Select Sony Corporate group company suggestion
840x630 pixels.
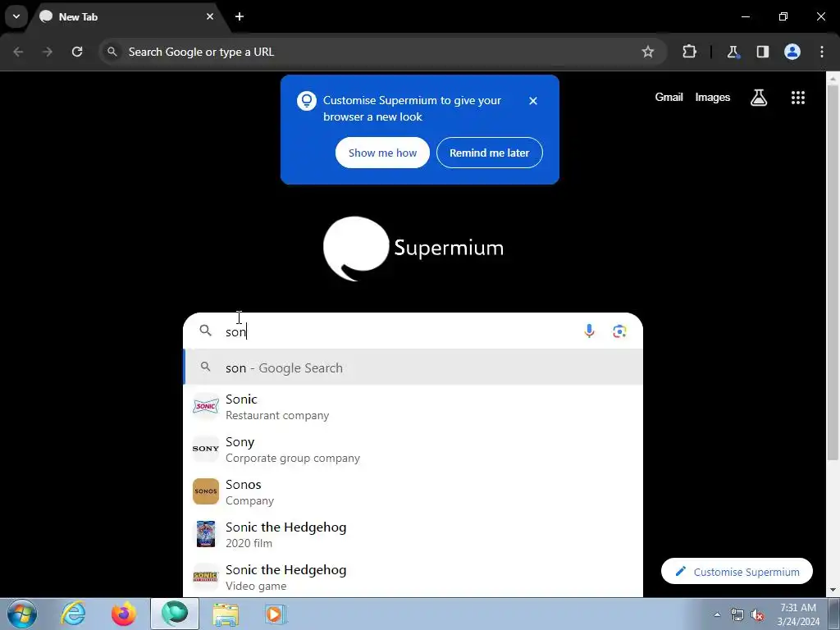point(413,449)
